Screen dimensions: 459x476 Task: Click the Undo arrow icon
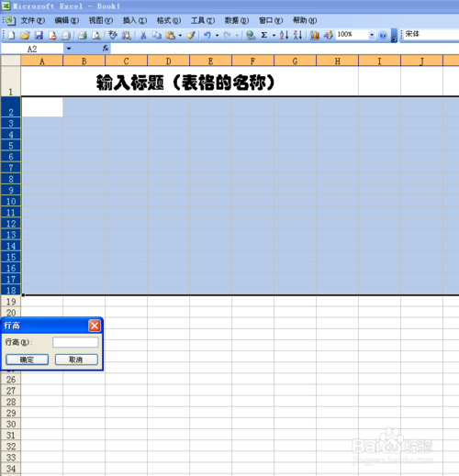[207, 35]
